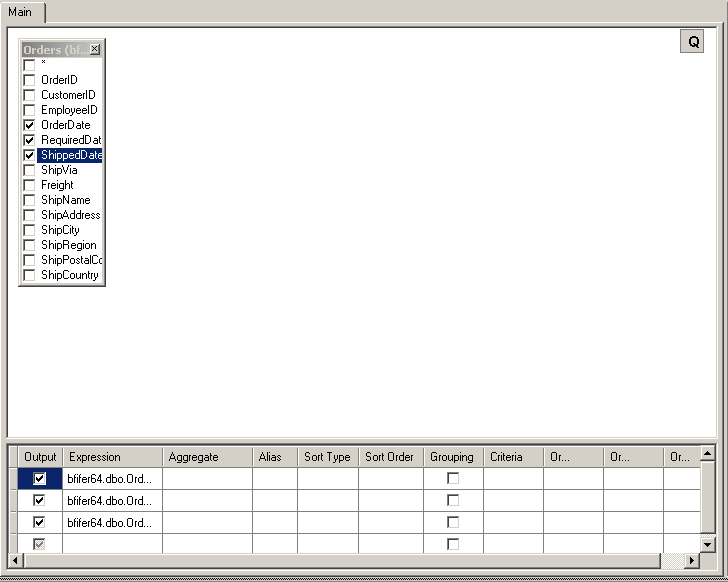Check the OrderID field checkbox
Screen dimensions: 728x582
(x=29, y=80)
